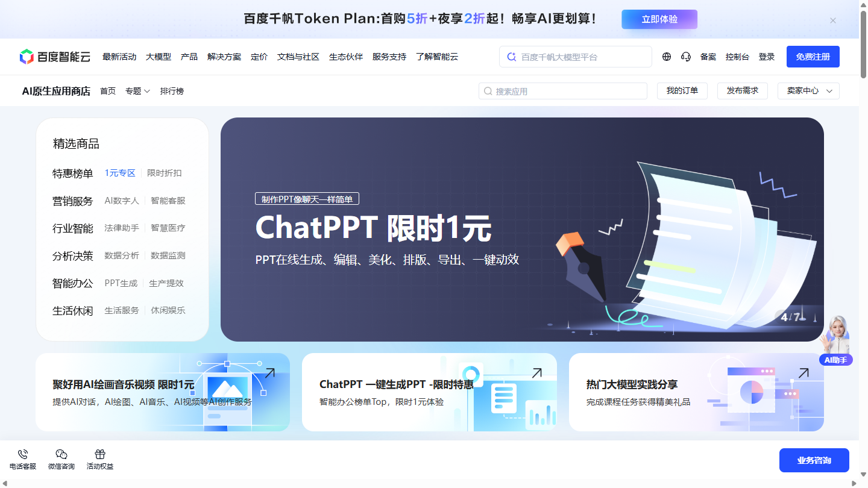The width and height of the screenshot is (868, 488).
Task: Open the 备案 link
Action: pyautogui.click(x=708, y=57)
